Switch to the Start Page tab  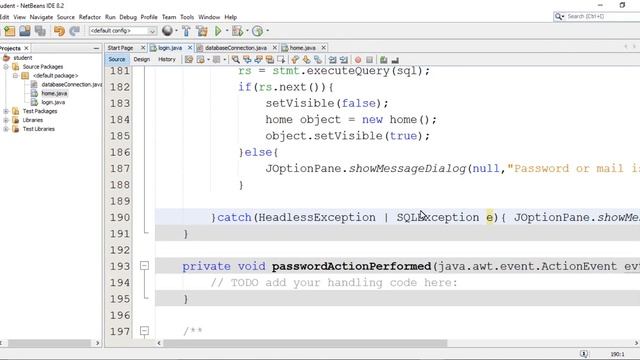[120, 48]
